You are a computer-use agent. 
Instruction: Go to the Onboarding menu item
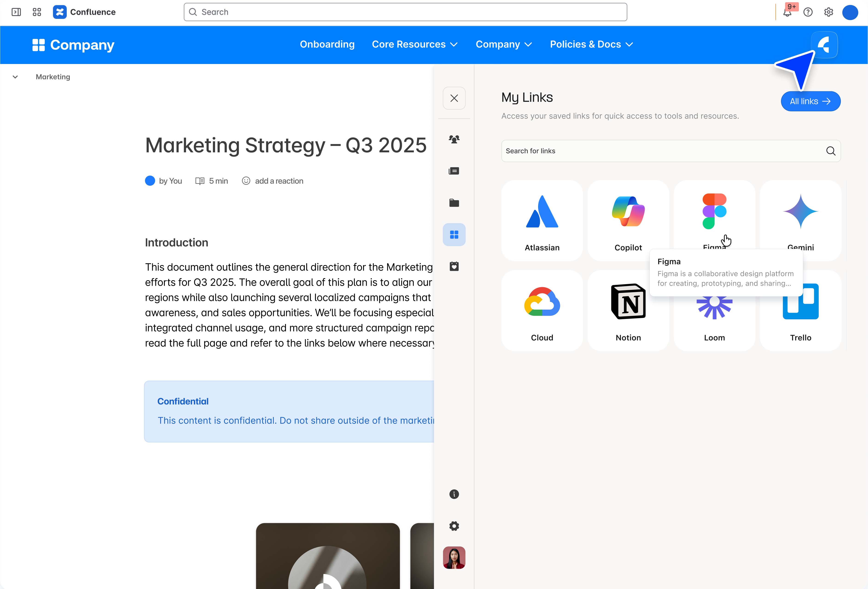(327, 44)
